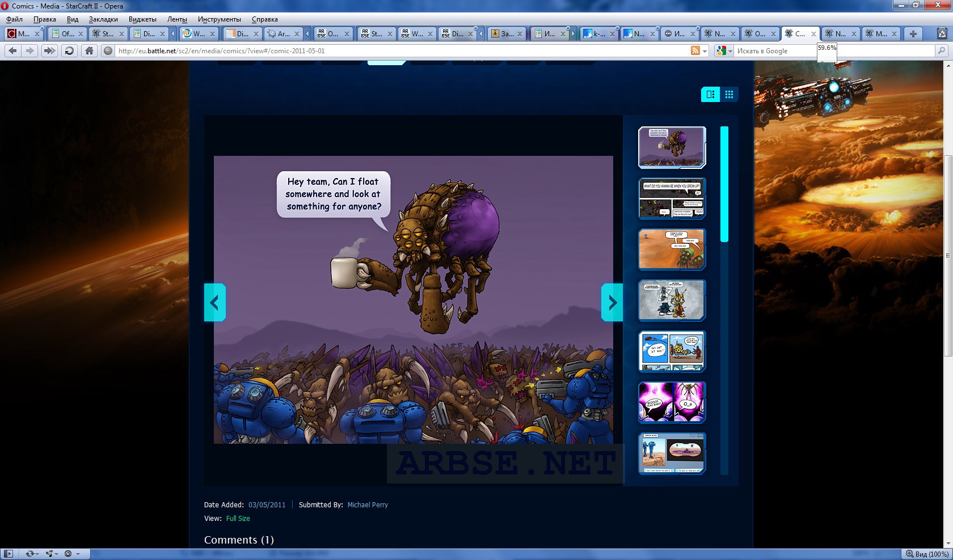The image size is (953, 560).
Task: Select the blue four-panel comic thumbnail
Action: pos(672,351)
